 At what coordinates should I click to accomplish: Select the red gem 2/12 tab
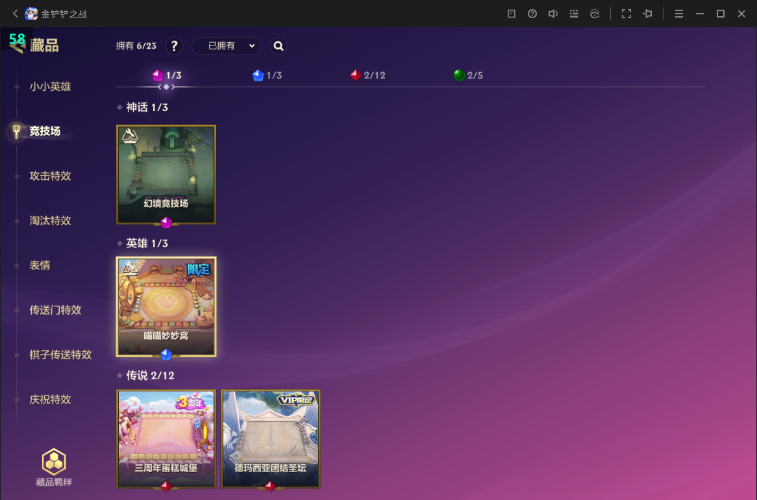click(368, 75)
